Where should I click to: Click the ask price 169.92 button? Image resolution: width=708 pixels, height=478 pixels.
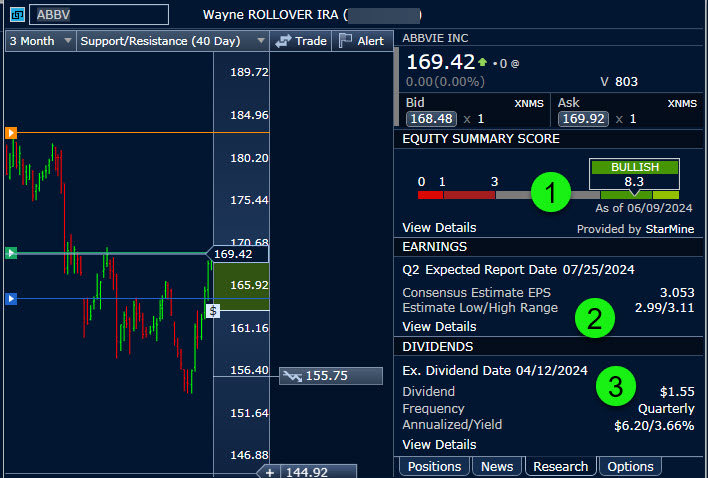585,119
